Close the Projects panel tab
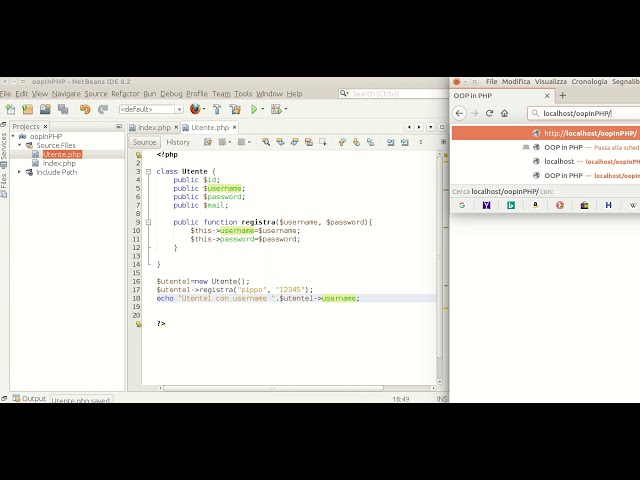This screenshot has width=640, height=480. [x=45, y=127]
